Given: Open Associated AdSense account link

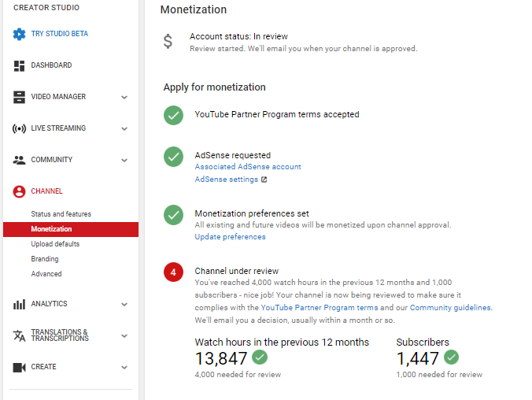Looking at the screenshot, I should point(248,167).
